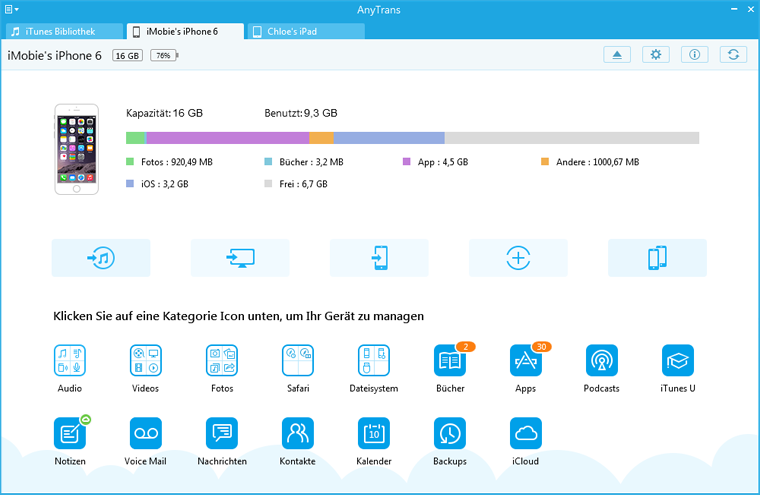
Task: Open the iTunes U category
Action: click(678, 360)
